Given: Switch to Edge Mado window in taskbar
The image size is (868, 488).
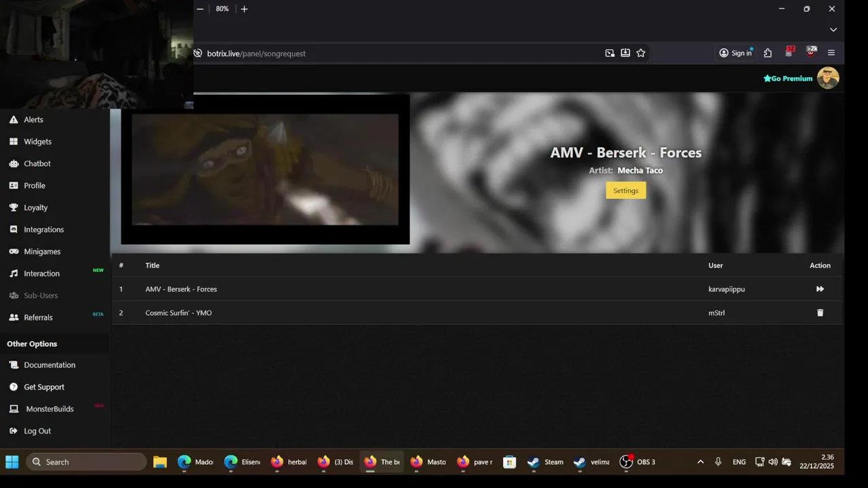Looking at the screenshot, I should [x=195, y=462].
